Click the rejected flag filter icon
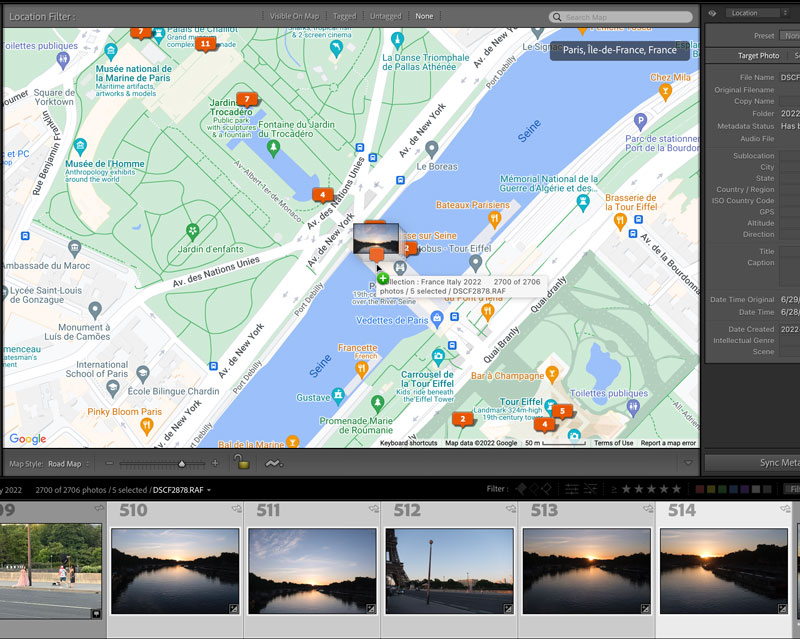The height and width of the screenshot is (639, 800). 547,489
